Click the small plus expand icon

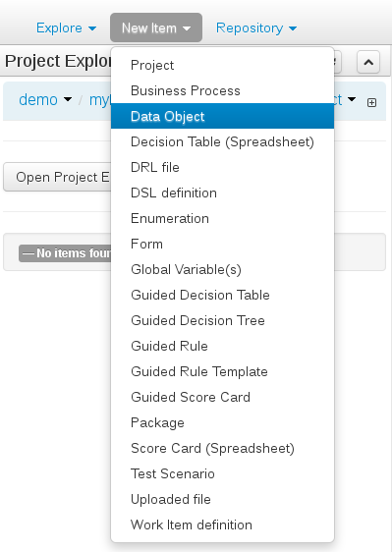click(x=371, y=102)
